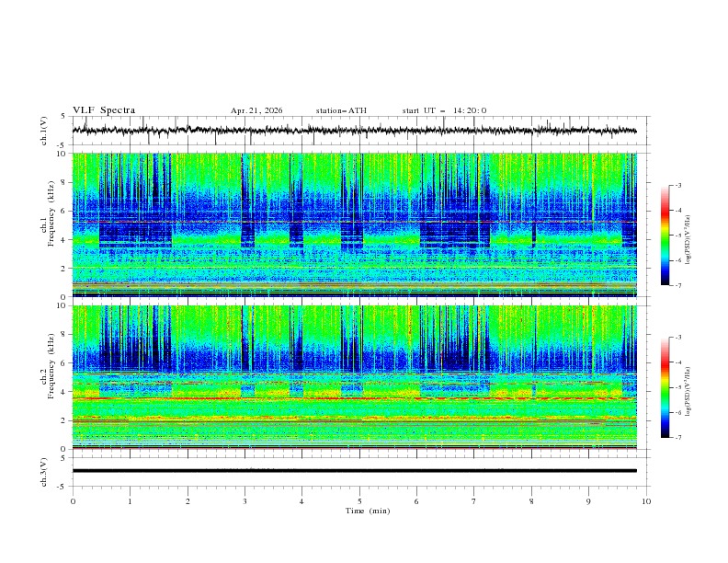728x563 pixels.
Task: Click the ch.1(V) waveform trace
Action: point(354,131)
